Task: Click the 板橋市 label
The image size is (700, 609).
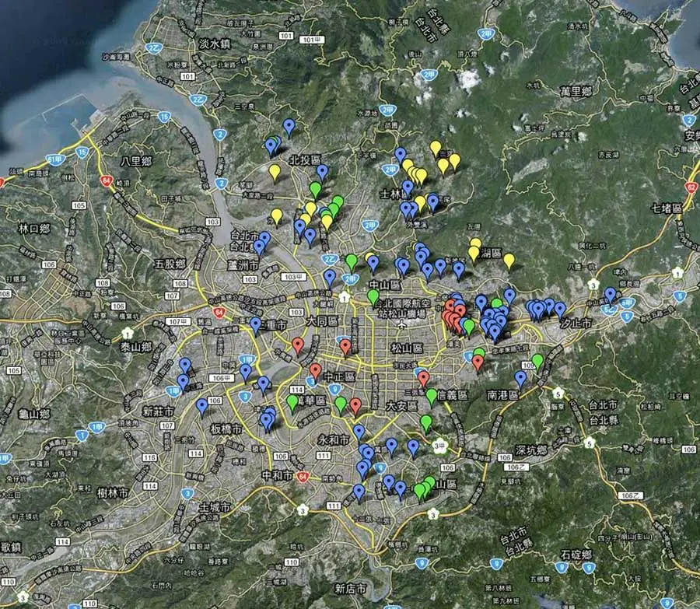Action: pyautogui.click(x=226, y=429)
